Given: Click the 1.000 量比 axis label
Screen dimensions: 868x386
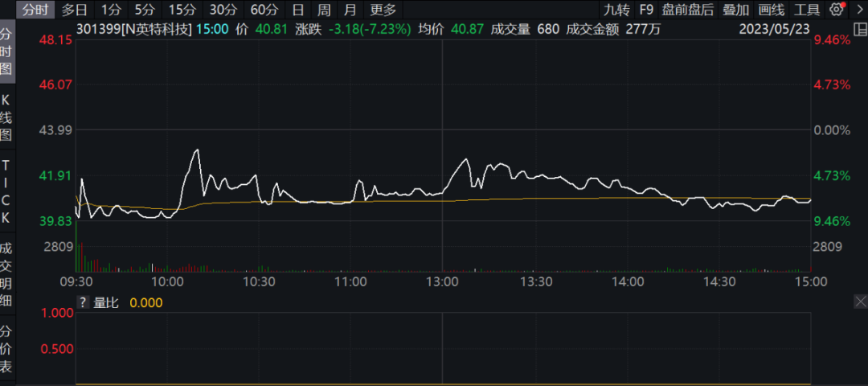Looking at the screenshot, I should click(x=58, y=313).
